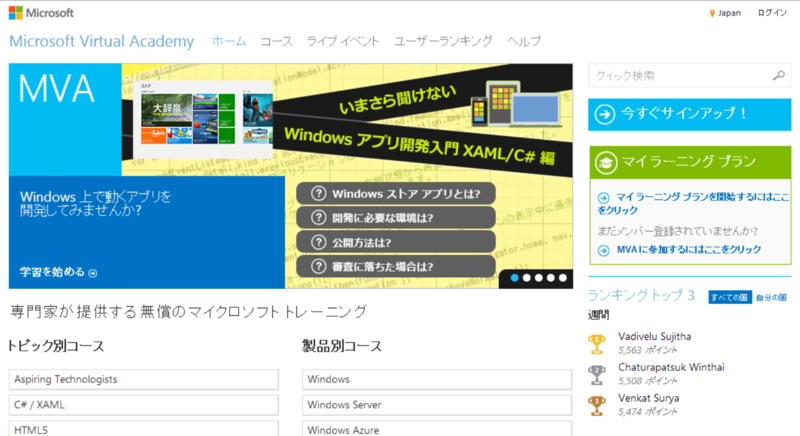Click マイラーニングプランを開始するにはここをクリック link

694,203
